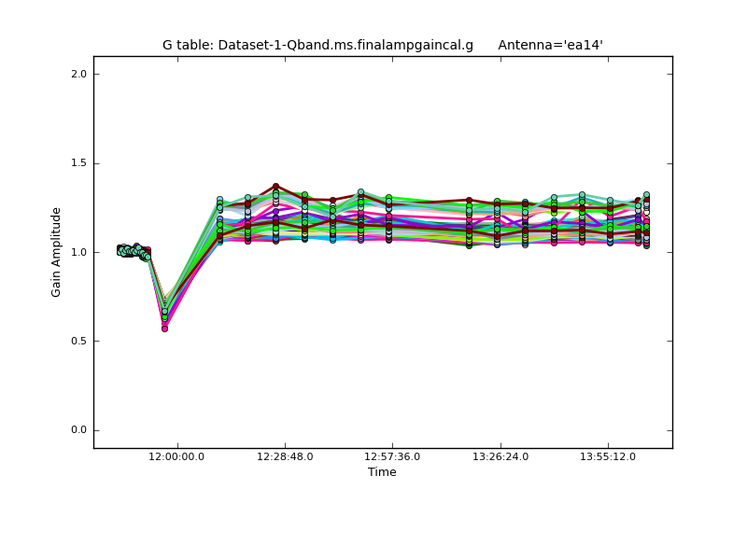Click the dense cluster of points at the plot start
This screenshot has height=560, width=747.
(133, 251)
